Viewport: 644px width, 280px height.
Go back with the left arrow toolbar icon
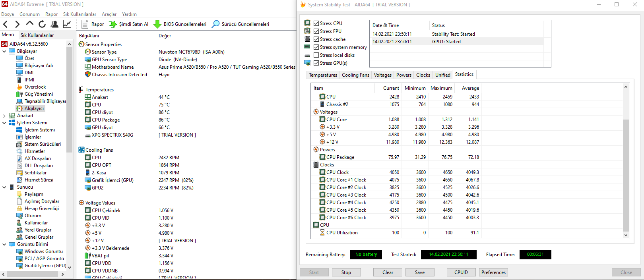(x=5, y=24)
